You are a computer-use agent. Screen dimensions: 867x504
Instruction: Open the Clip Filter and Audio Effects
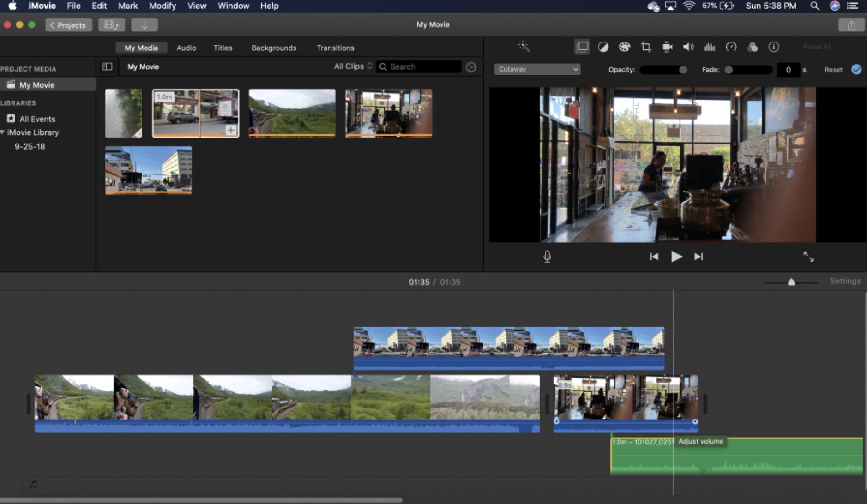pos(753,46)
